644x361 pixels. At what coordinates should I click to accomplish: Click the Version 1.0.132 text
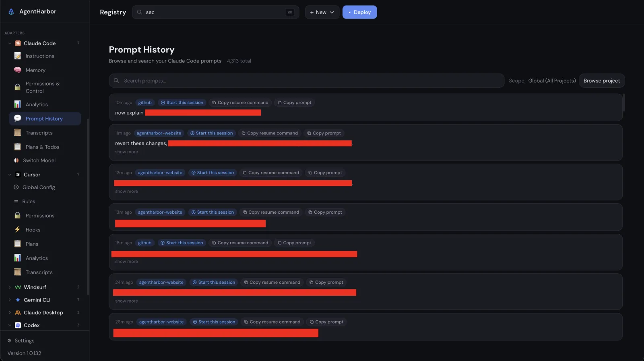(x=24, y=353)
